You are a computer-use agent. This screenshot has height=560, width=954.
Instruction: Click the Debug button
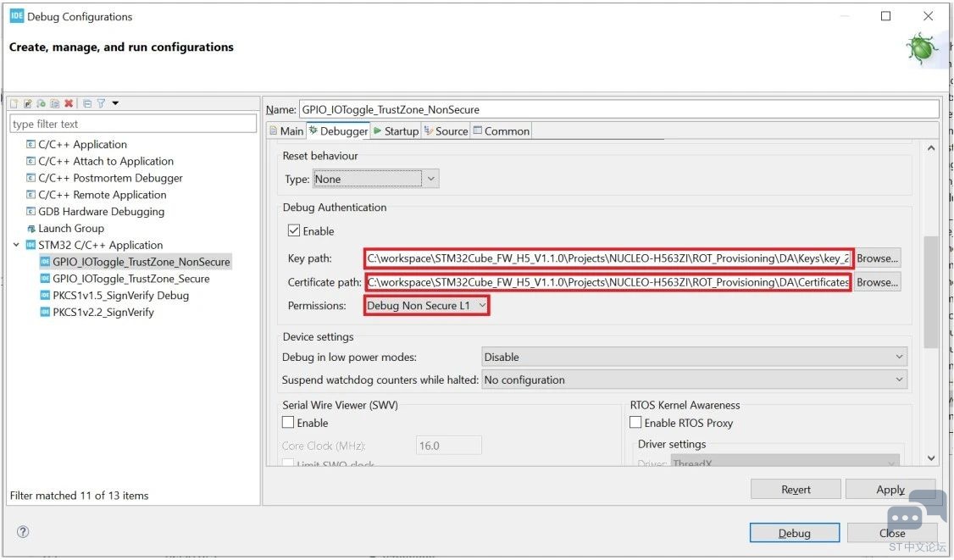coord(795,533)
